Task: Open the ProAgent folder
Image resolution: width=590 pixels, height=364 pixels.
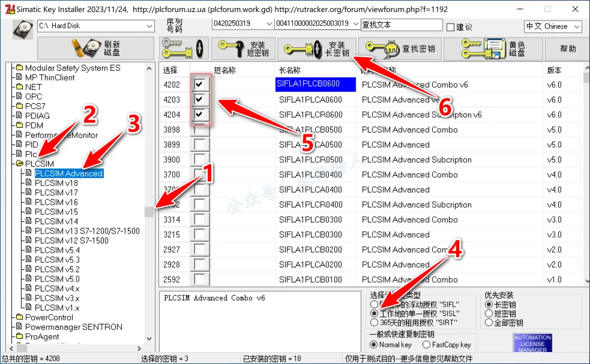Action: click(x=42, y=337)
